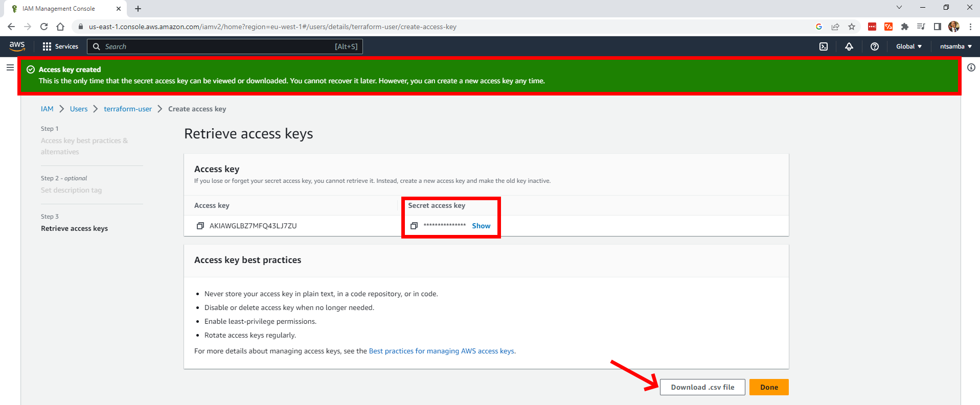The image size is (980, 405).
Task: Expand the Global region dropdown
Action: point(908,46)
